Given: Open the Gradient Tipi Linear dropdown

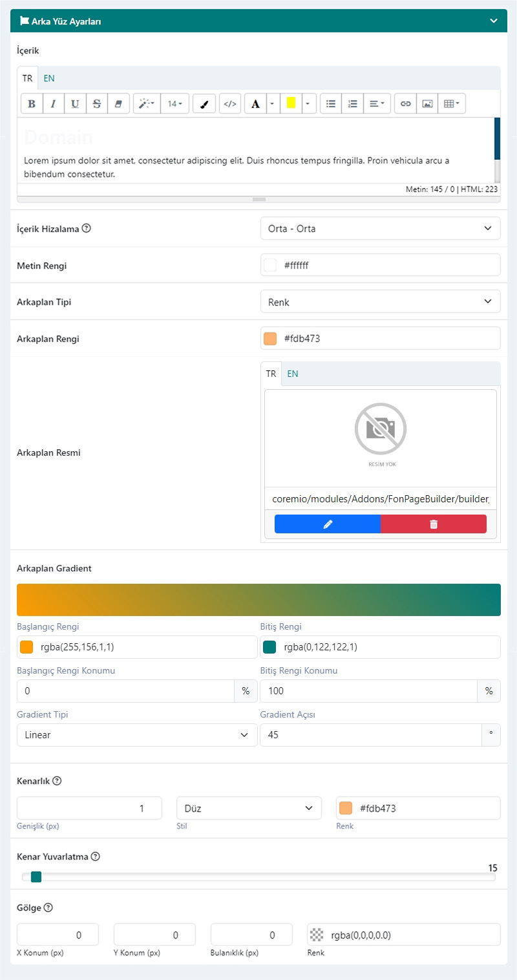Looking at the screenshot, I should pos(137,735).
